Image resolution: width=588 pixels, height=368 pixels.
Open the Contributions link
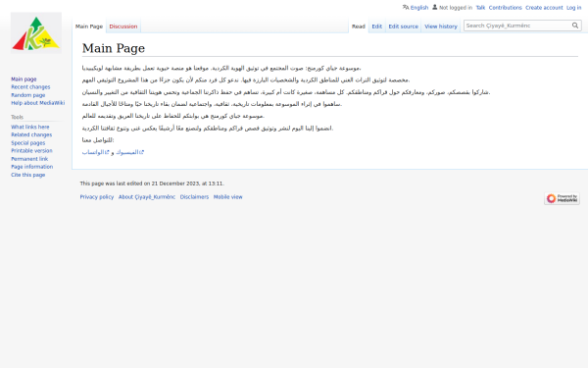(505, 8)
